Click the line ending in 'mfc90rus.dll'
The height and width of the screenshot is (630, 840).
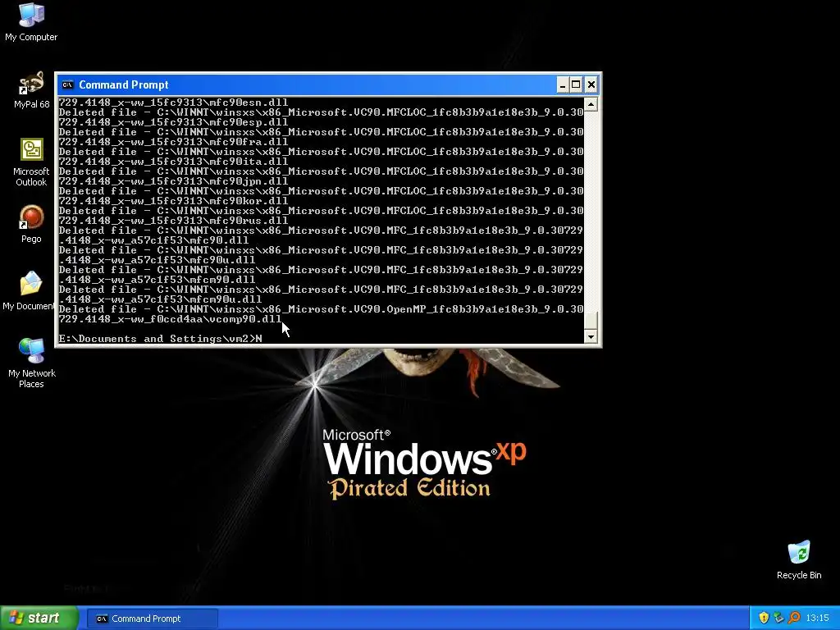coord(173,221)
